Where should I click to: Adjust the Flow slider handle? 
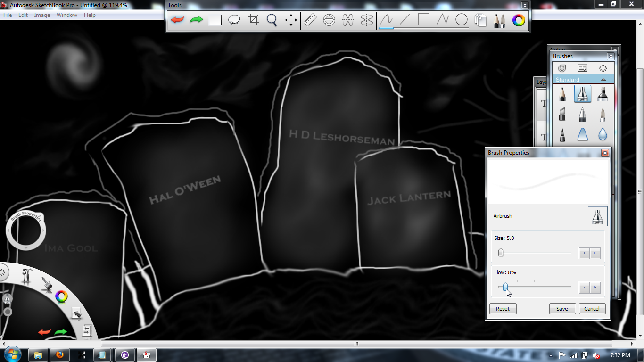(505, 287)
